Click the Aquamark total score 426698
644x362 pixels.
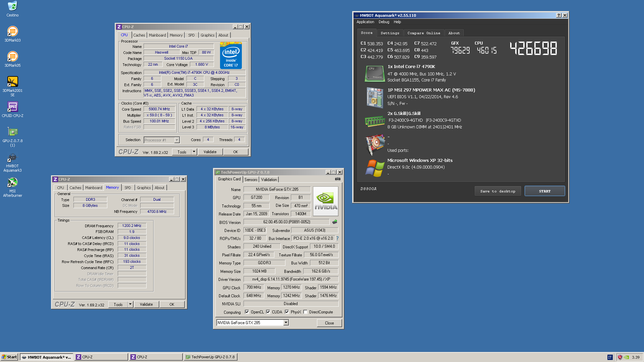tap(534, 49)
